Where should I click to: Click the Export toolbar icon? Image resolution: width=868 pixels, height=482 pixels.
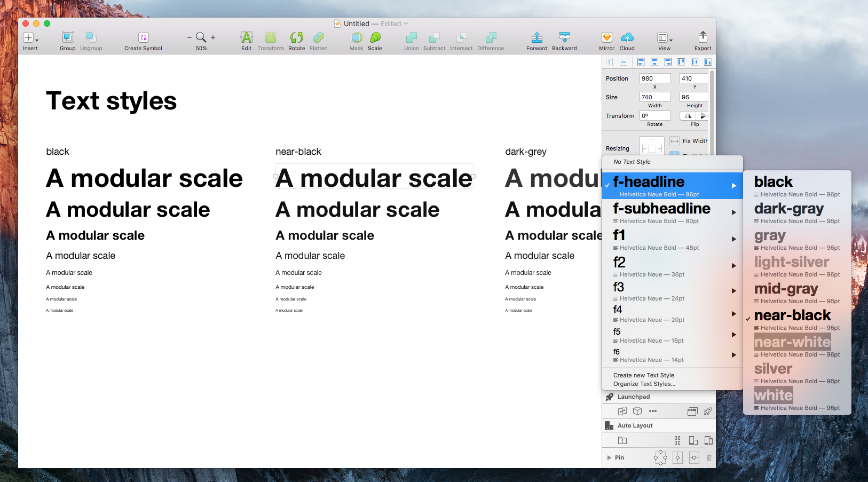coord(703,37)
